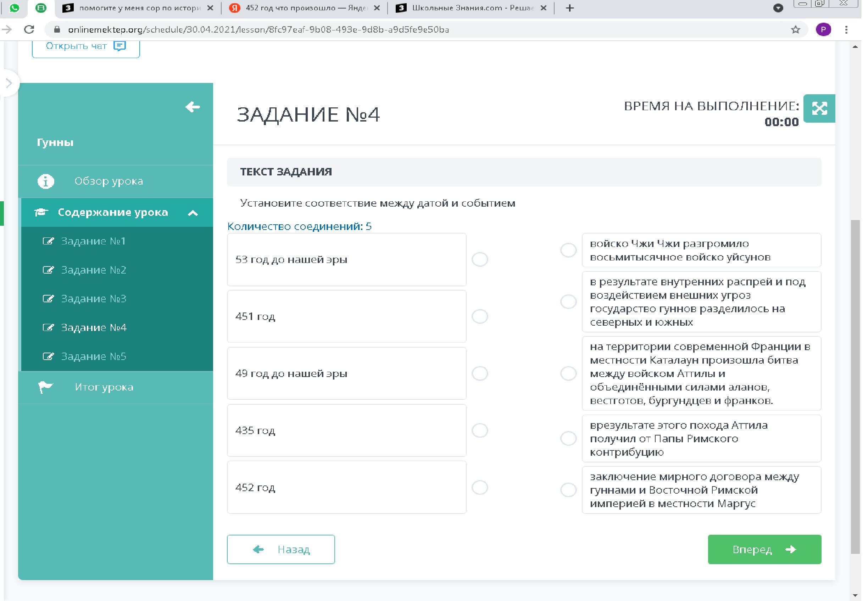Open Задание №5 in the sidebar

[94, 356]
